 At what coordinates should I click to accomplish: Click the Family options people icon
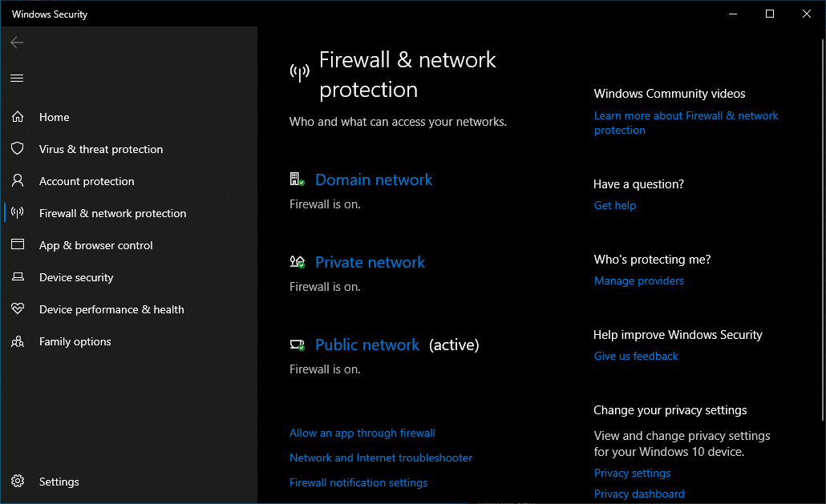click(x=18, y=341)
